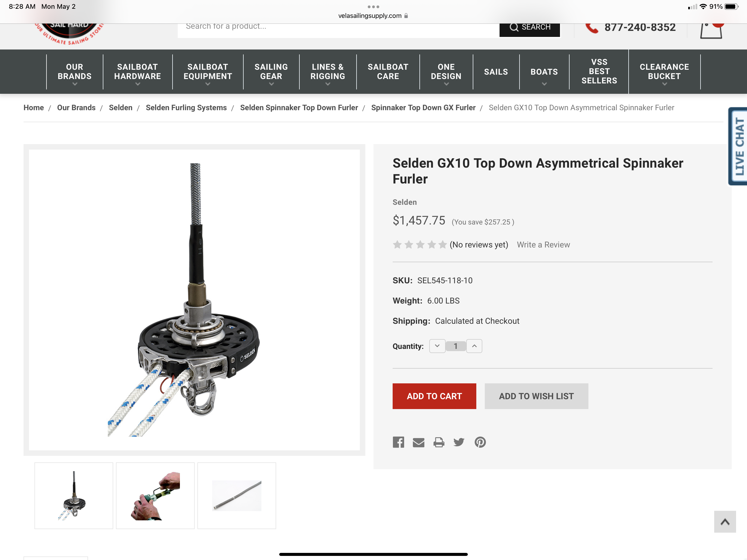Screen dimensions: 747x560
Task: Open the Sails menu item
Action: pyautogui.click(x=496, y=72)
